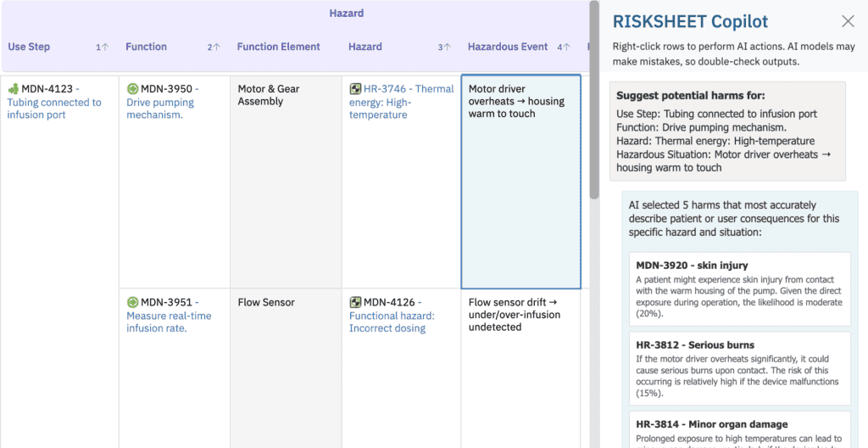Click the MDN-4126 hazard item icon

coord(355,302)
